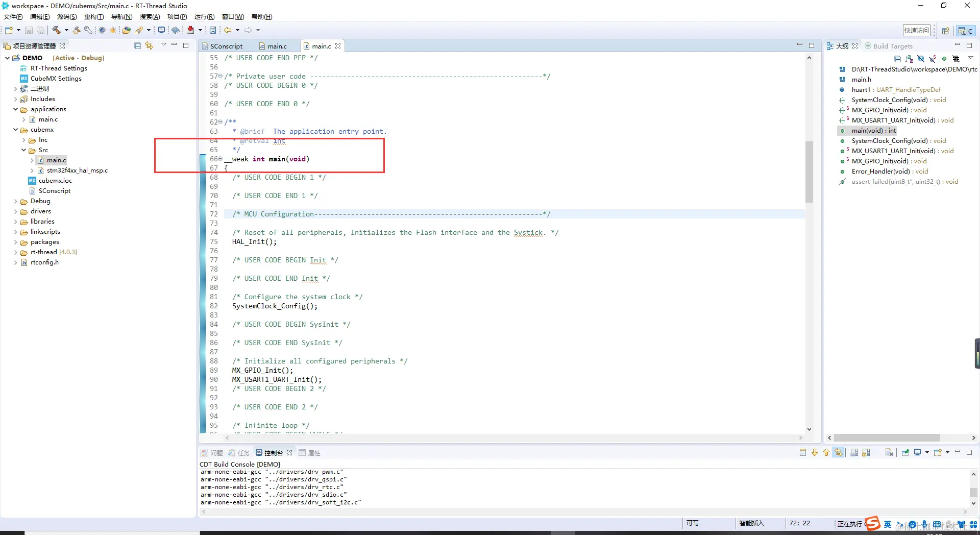Image resolution: width=980 pixels, height=535 pixels.
Task: Click the hammer Build toolbar icon
Action: point(57,31)
